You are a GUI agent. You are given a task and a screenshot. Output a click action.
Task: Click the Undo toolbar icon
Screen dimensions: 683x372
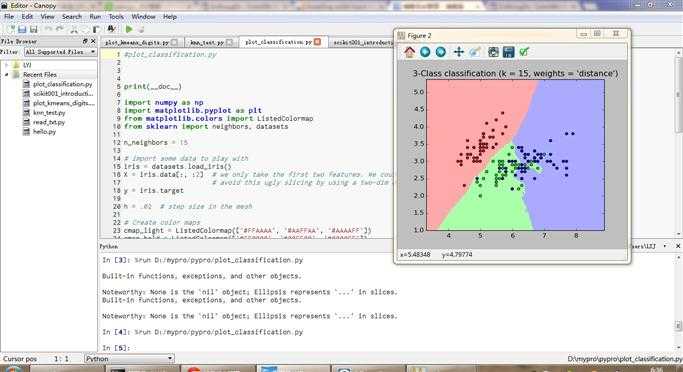point(48,29)
